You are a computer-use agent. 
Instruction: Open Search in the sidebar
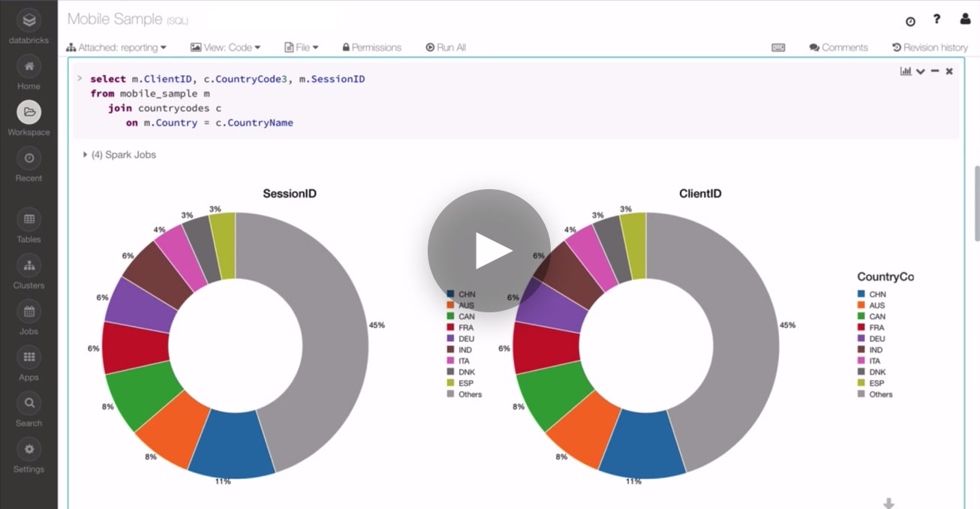29,404
